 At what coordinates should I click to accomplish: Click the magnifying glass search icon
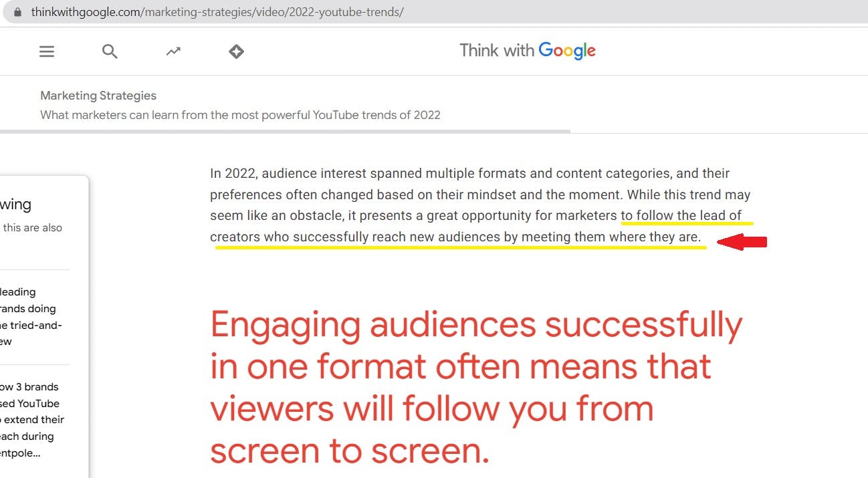tap(110, 51)
